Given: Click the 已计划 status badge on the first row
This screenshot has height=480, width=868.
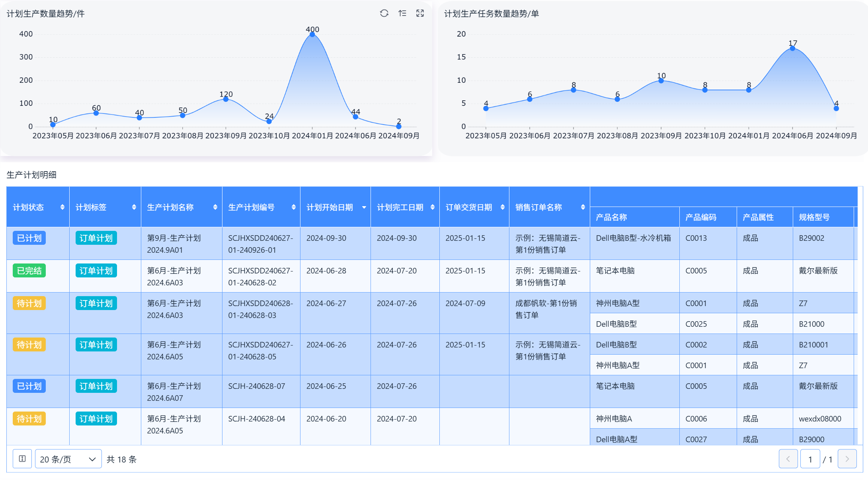Looking at the screenshot, I should click(29, 238).
